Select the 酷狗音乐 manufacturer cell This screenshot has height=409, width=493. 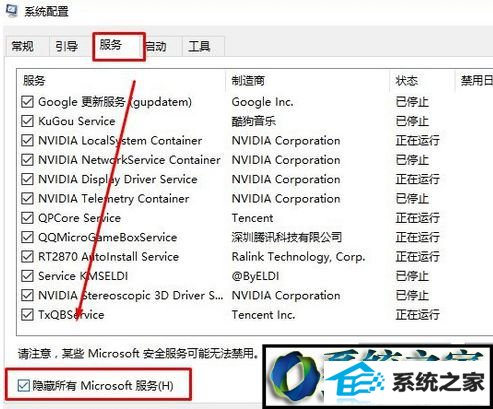(x=254, y=121)
